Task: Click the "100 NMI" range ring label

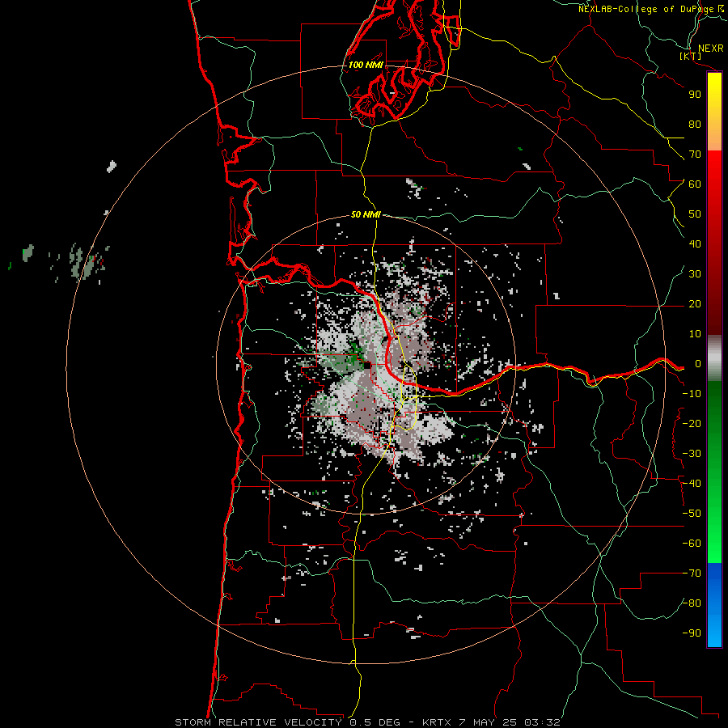Action: pyautogui.click(x=366, y=65)
